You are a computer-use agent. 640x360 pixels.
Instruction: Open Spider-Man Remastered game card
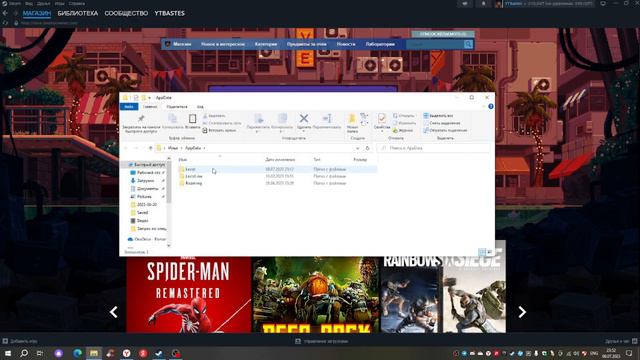tap(189, 295)
